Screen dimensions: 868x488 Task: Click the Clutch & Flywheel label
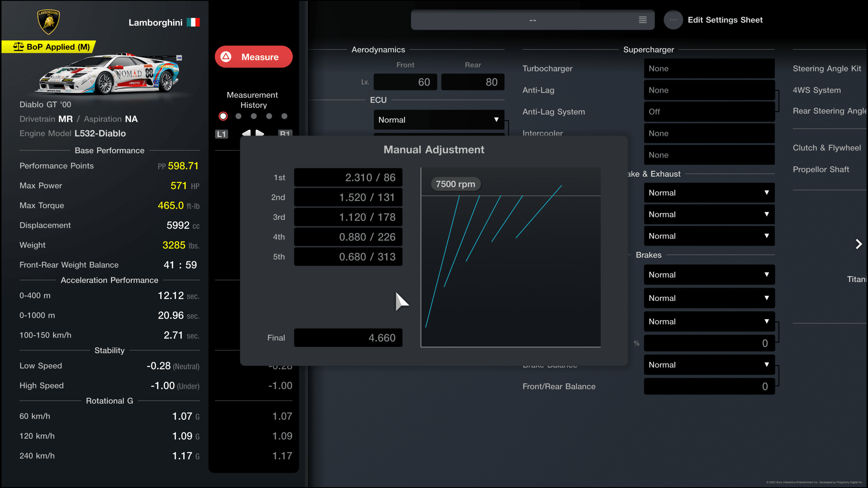click(827, 148)
